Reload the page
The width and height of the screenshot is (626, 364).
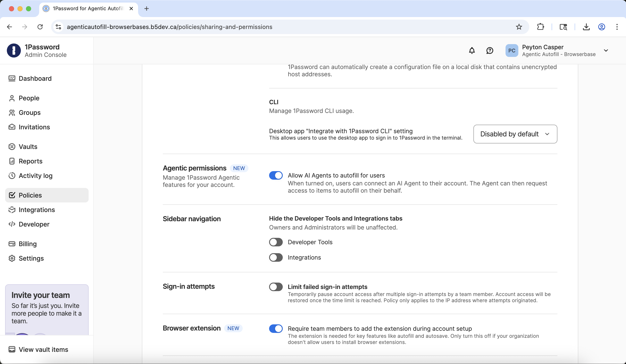pos(40,27)
